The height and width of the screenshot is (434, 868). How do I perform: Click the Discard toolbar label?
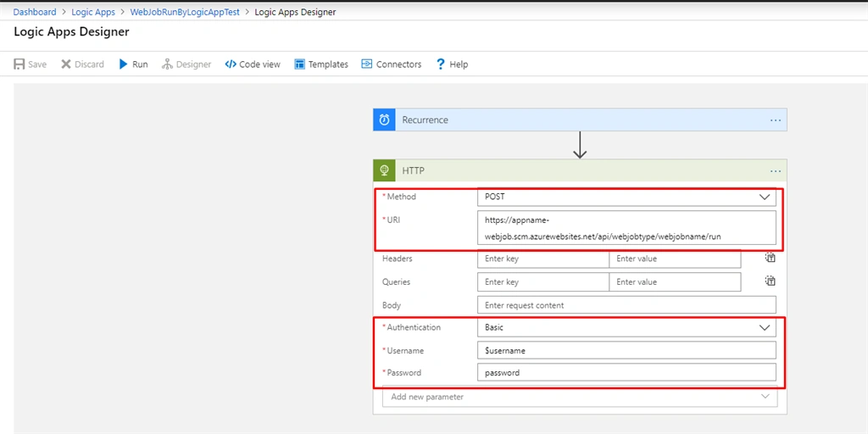89,64
